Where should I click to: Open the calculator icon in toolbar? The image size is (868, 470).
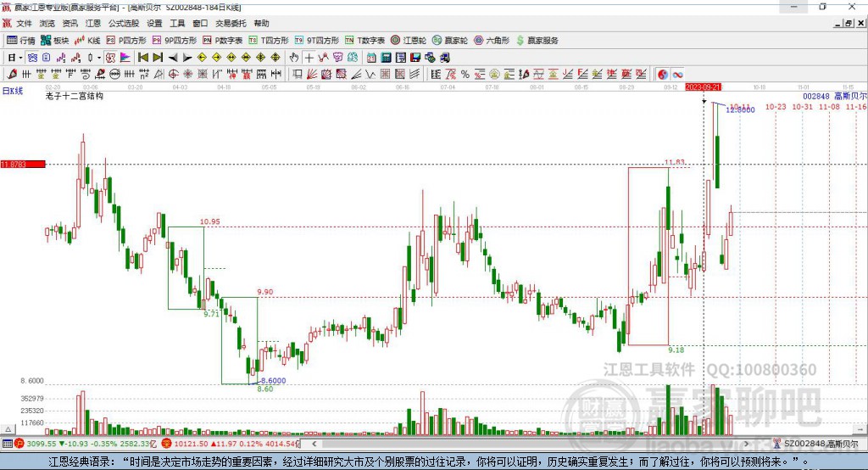[386, 58]
